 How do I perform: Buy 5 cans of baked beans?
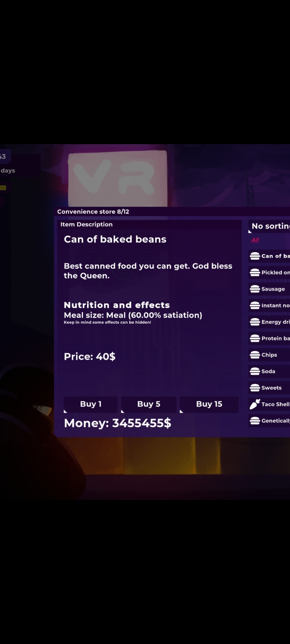(x=149, y=404)
